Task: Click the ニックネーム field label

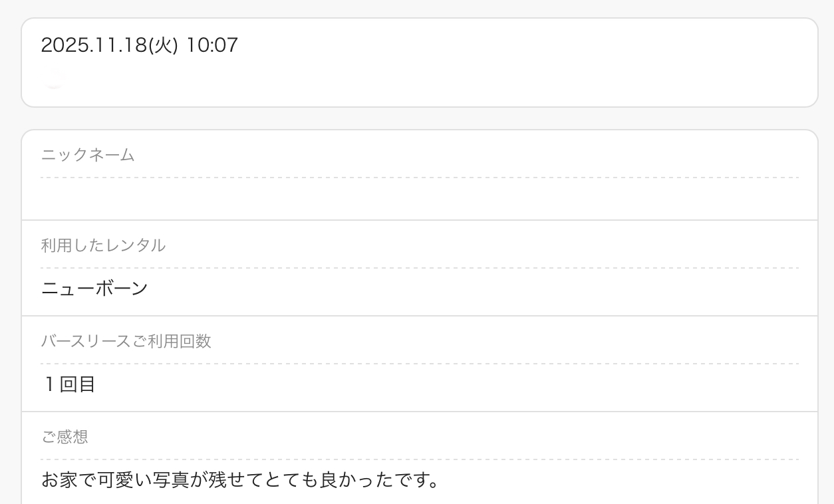Action: pos(88,155)
